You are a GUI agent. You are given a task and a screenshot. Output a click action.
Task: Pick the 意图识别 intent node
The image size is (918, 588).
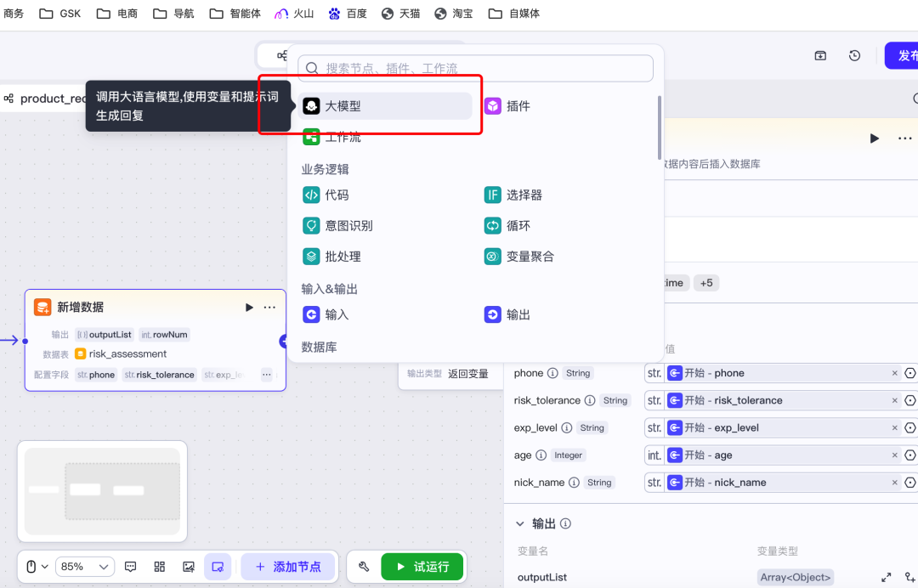[337, 225]
